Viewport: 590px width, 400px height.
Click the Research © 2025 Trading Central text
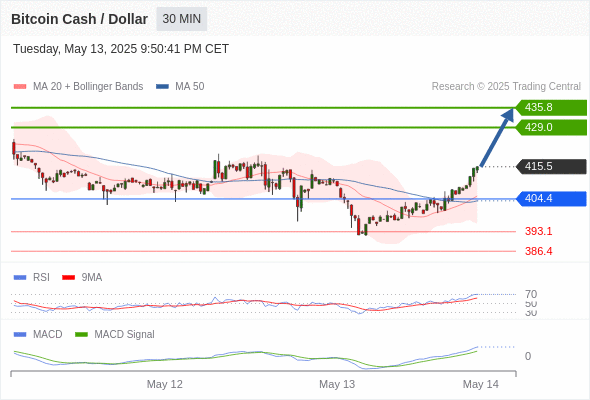click(506, 87)
